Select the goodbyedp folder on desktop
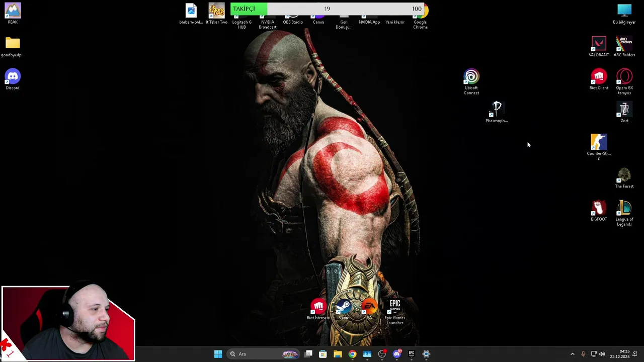644x362 pixels. [x=13, y=47]
